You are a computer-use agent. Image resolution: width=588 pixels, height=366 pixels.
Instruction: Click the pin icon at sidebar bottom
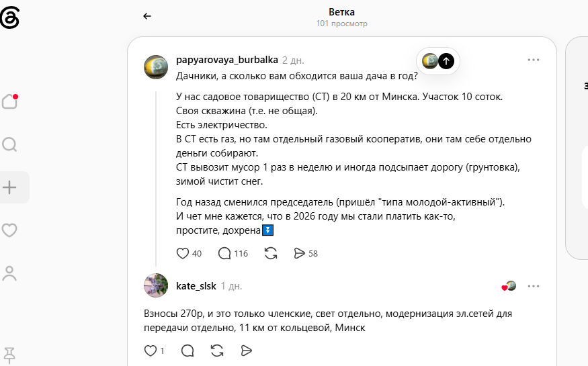(9, 355)
